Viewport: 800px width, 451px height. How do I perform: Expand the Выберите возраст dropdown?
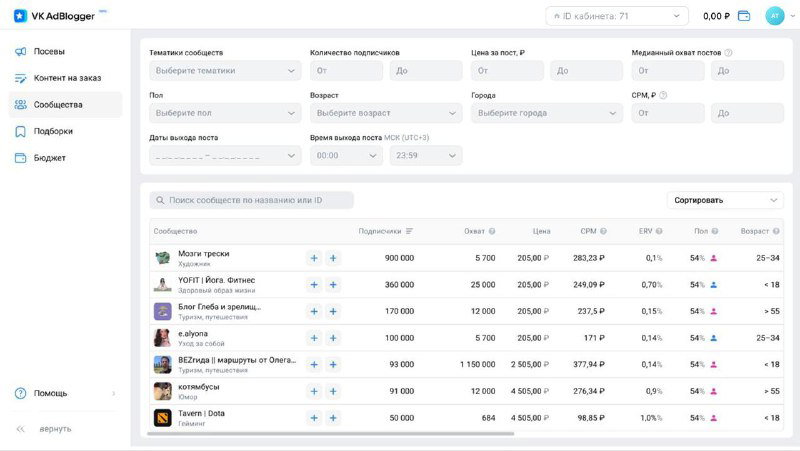click(386, 113)
